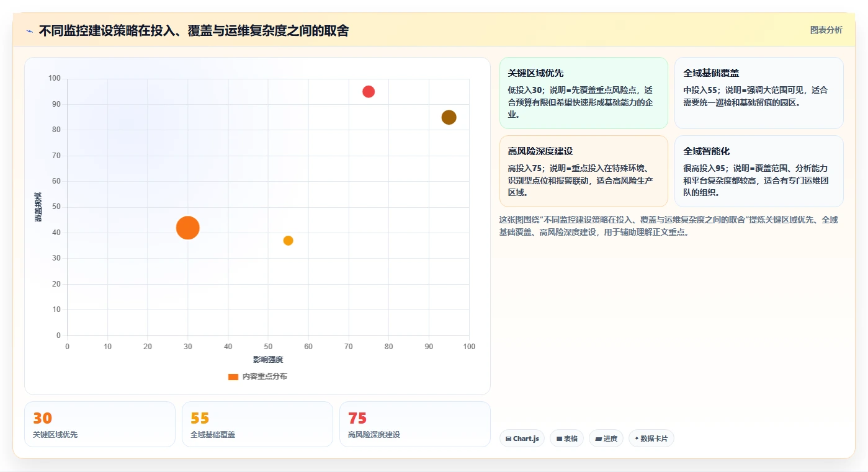This screenshot has width=868, height=472.
Task: Click the 表格 tag chip
Action: click(566, 439)
